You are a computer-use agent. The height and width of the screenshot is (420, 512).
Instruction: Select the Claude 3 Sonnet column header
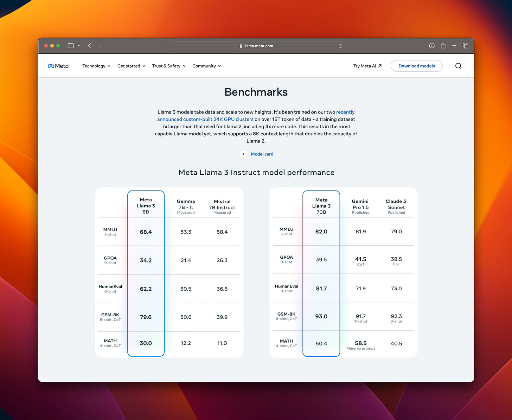click(x=396, y=206)
